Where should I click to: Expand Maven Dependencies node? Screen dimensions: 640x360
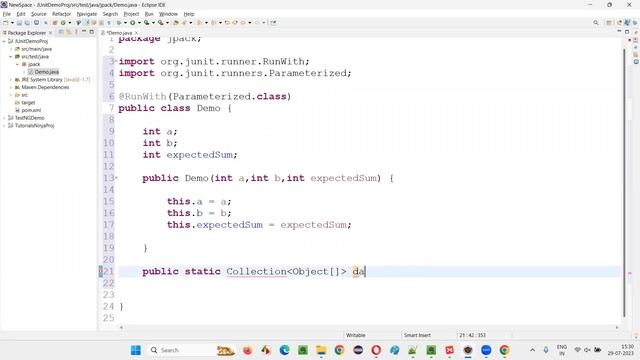click(x=11, y=87)
